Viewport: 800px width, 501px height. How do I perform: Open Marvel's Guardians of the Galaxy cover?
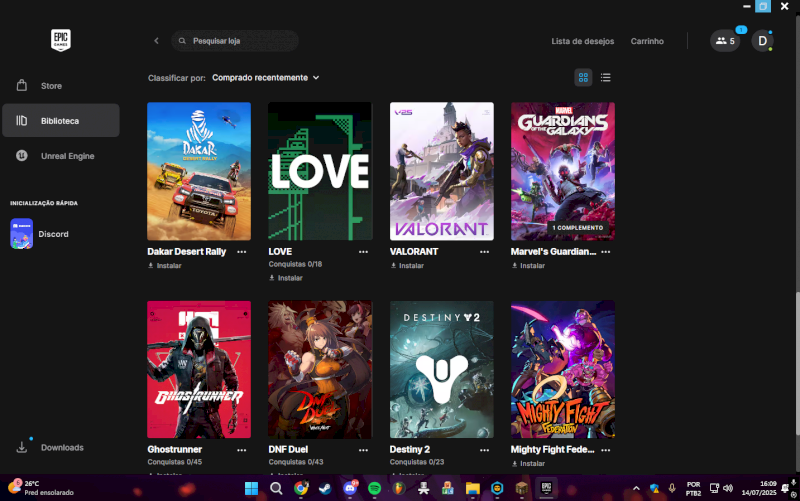[563, 171]
